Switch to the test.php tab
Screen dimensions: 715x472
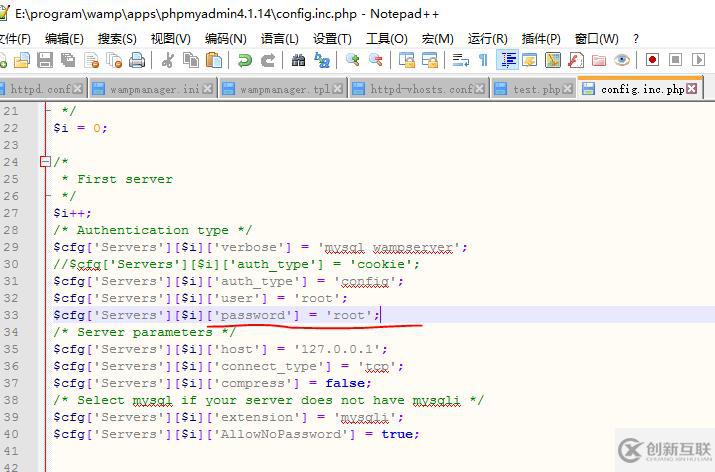pos(534,89)
